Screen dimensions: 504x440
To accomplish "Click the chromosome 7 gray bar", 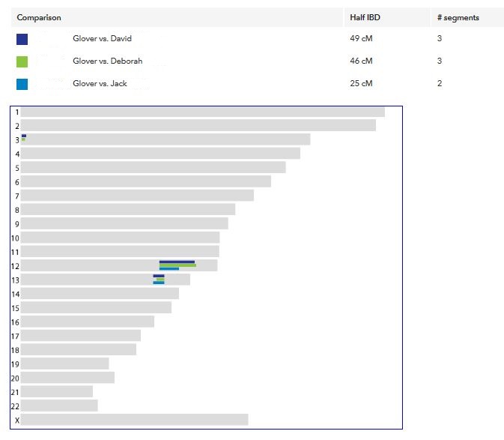I will coord(137,196).
